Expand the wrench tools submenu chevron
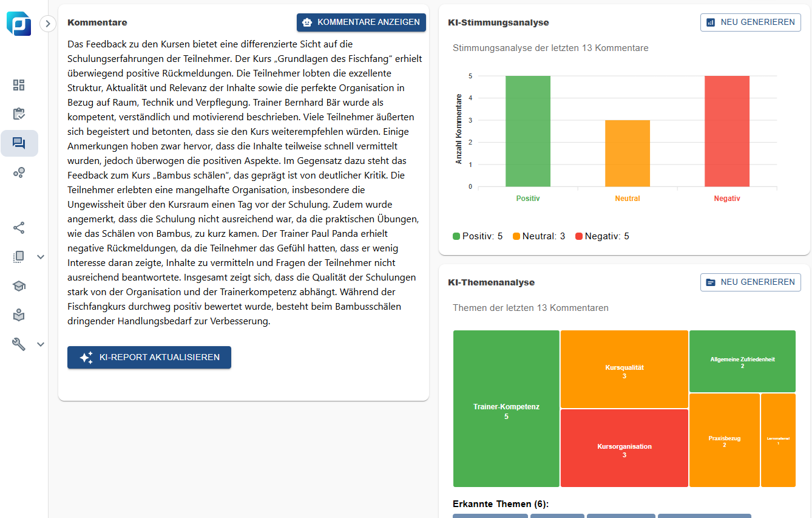Image resolution: width=812 pixels, height=518 pixels. pyautogui.click(x=41, y=344)
